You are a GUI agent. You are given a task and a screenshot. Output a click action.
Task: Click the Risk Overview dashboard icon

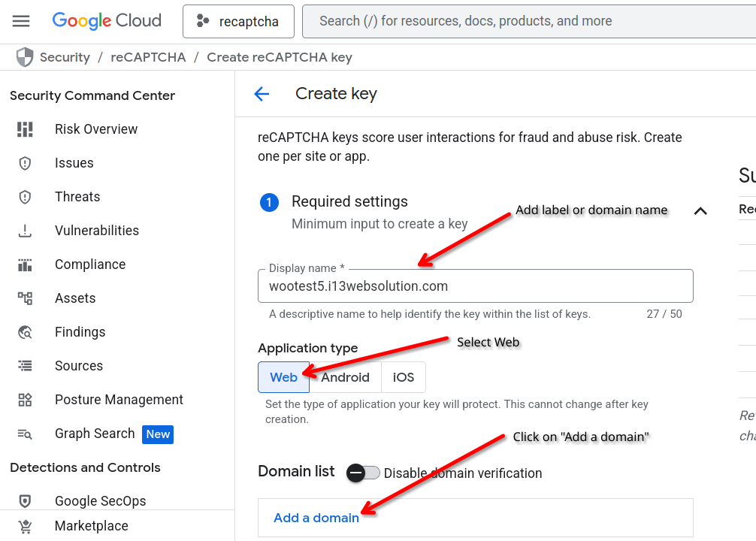tap(25, 129)
